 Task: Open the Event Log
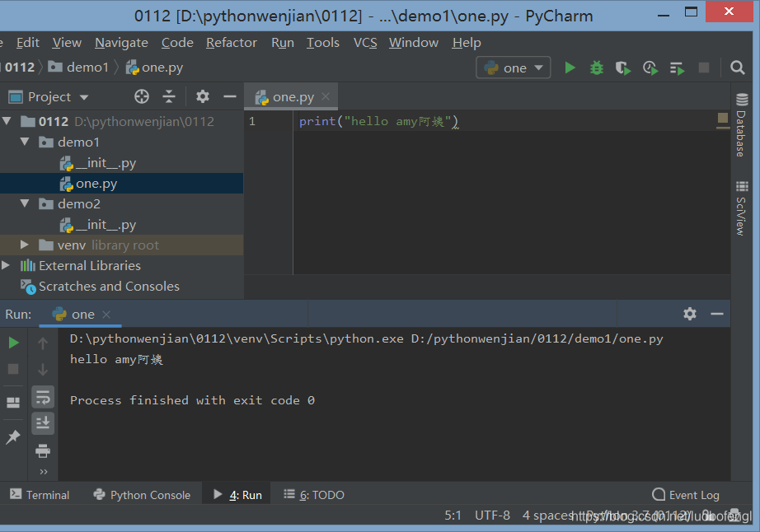(685, 495)
